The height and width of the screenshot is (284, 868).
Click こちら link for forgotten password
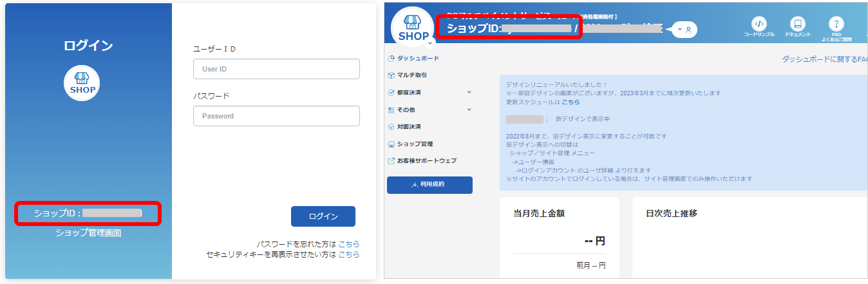tap(349, 244)
